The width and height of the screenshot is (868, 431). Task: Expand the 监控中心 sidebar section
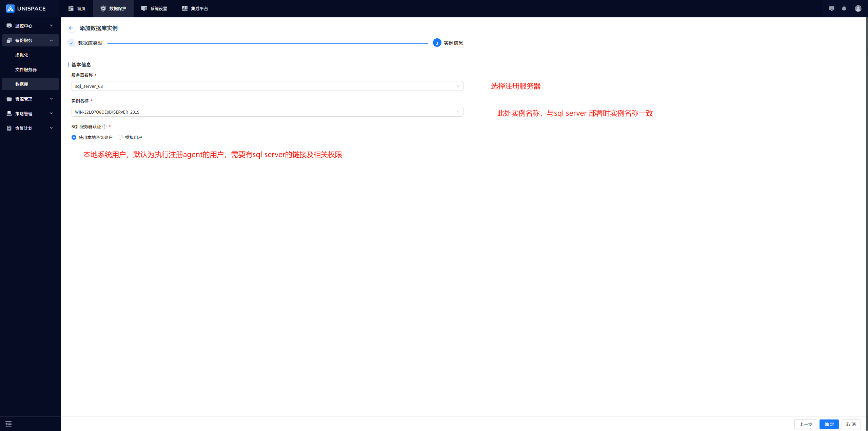[x=30, y=26]
